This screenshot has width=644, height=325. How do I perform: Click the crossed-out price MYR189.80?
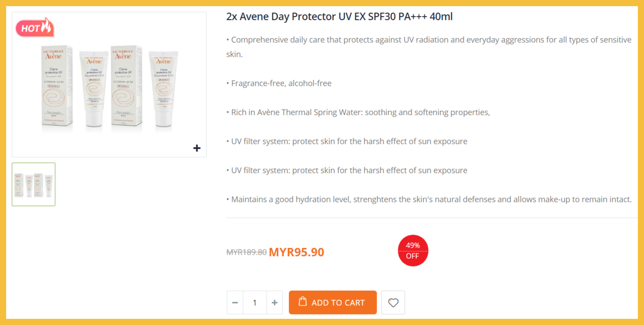246,252
